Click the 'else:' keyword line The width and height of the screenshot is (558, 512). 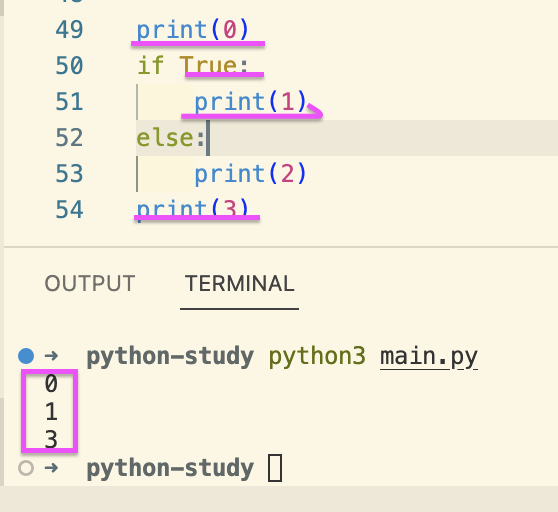click(x=171, y=138)
